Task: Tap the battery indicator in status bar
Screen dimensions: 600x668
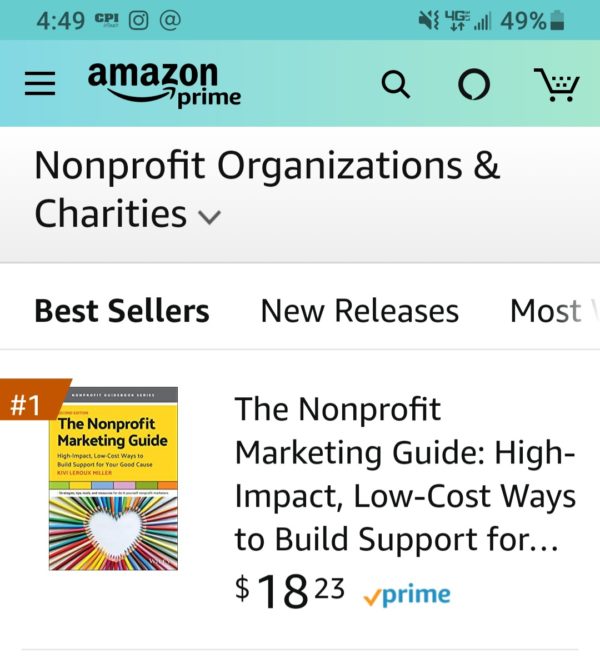Action: (x=557, y=20)
